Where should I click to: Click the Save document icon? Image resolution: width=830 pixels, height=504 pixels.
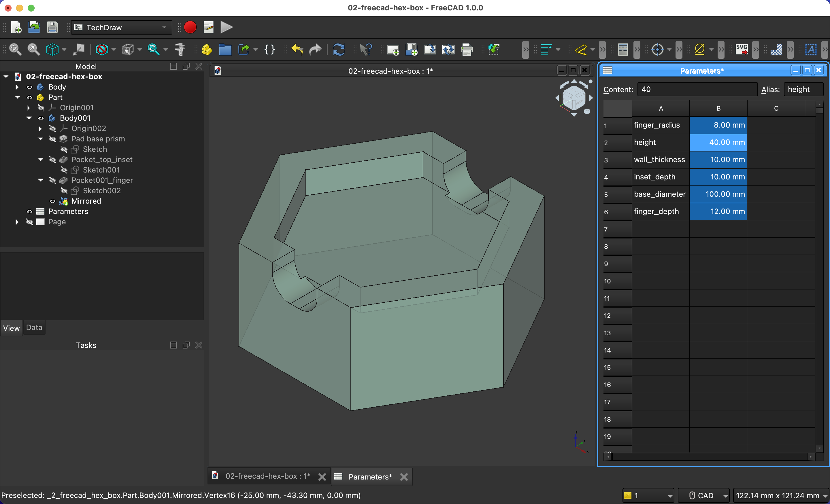click(52, 27)
